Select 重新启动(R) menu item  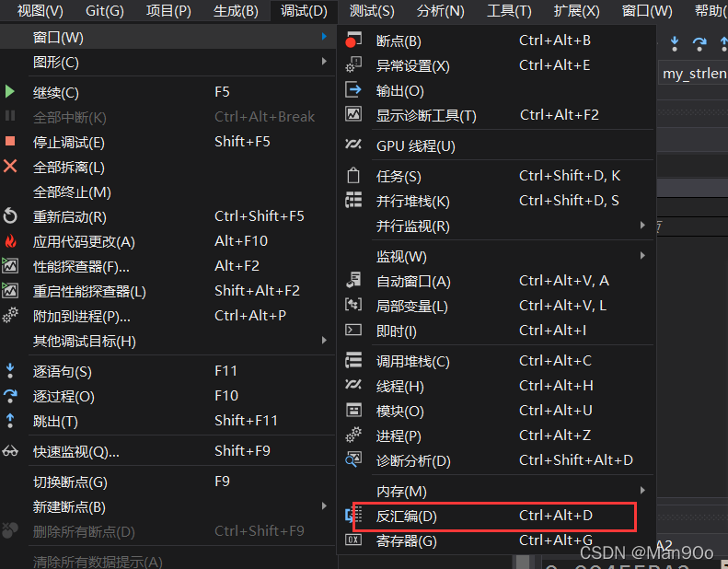[168, 216]
